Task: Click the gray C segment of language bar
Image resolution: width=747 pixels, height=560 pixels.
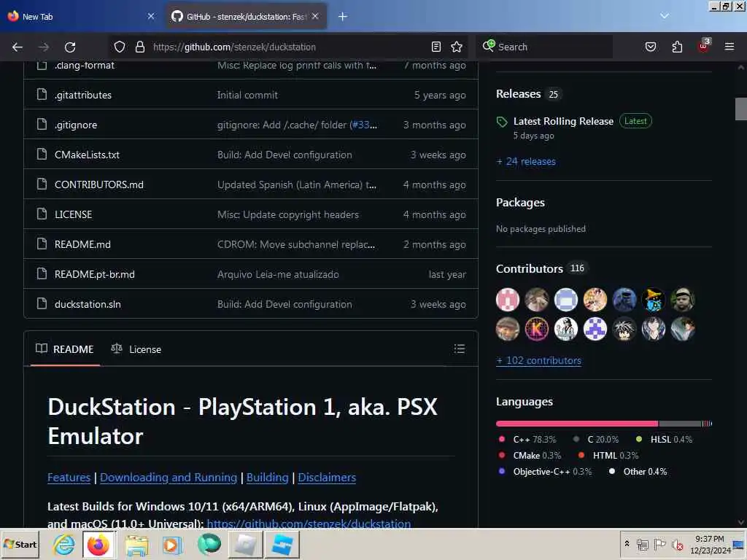Action: click(x=680, y=424)
